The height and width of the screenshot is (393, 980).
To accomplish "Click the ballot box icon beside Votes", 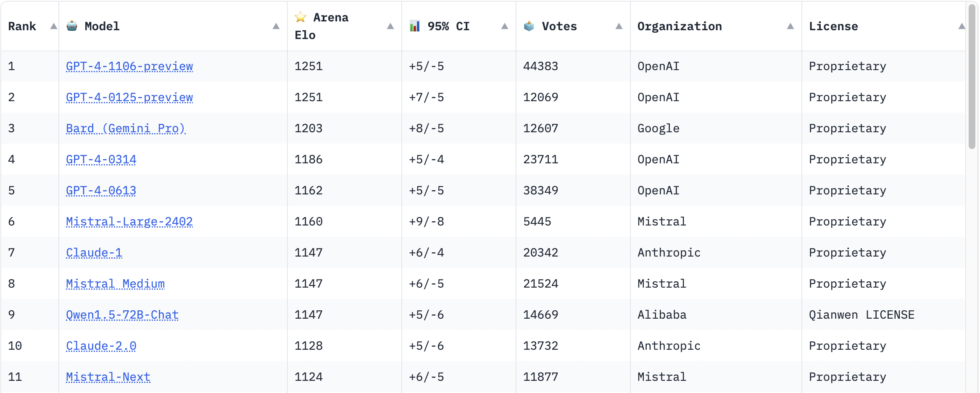I will pos(529,26).
